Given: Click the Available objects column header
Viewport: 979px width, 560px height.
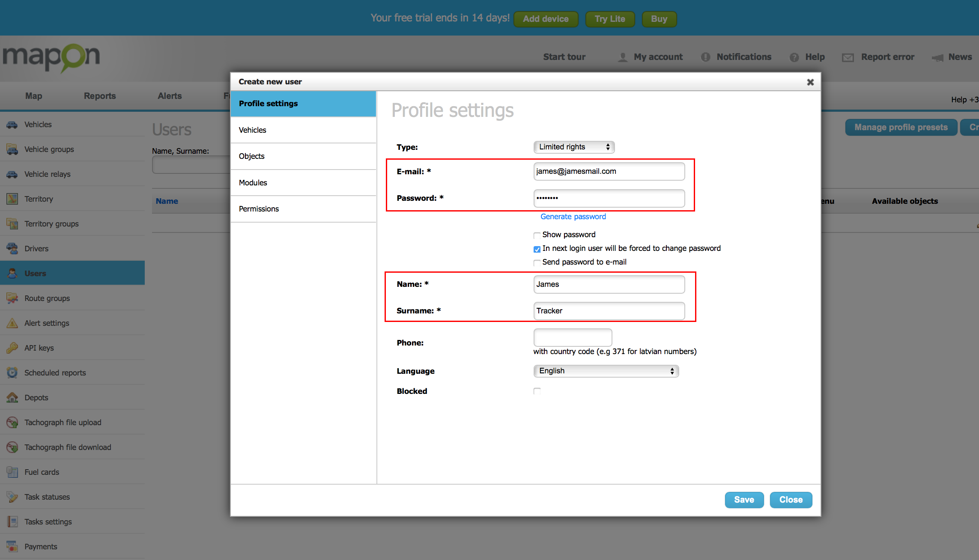Looking at the screenshot, I should (x=905, y=201).
